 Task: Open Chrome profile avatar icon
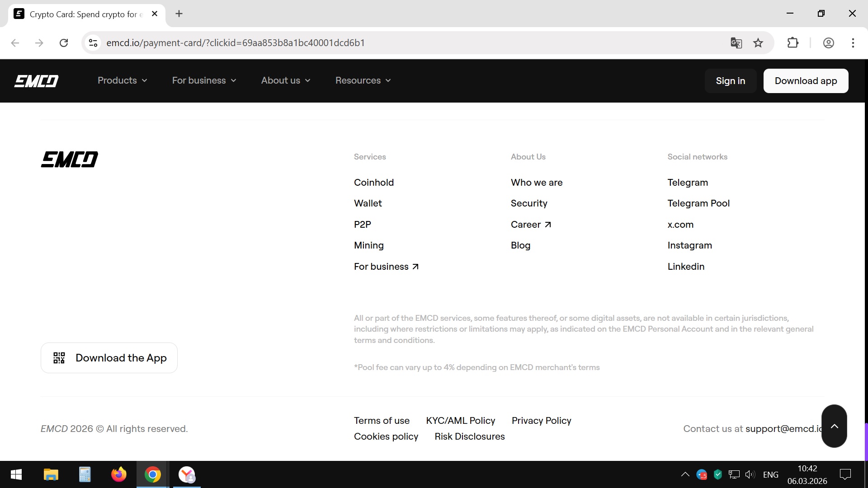828,43
